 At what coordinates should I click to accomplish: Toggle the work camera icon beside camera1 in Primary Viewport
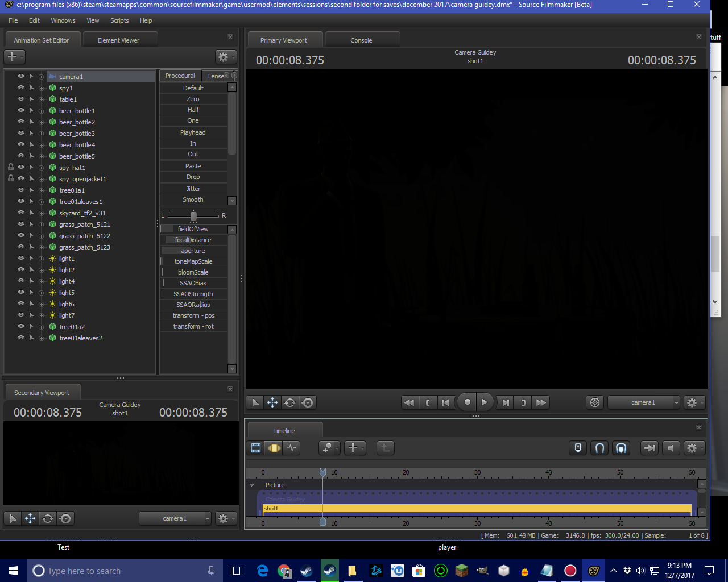coord(595,402)
